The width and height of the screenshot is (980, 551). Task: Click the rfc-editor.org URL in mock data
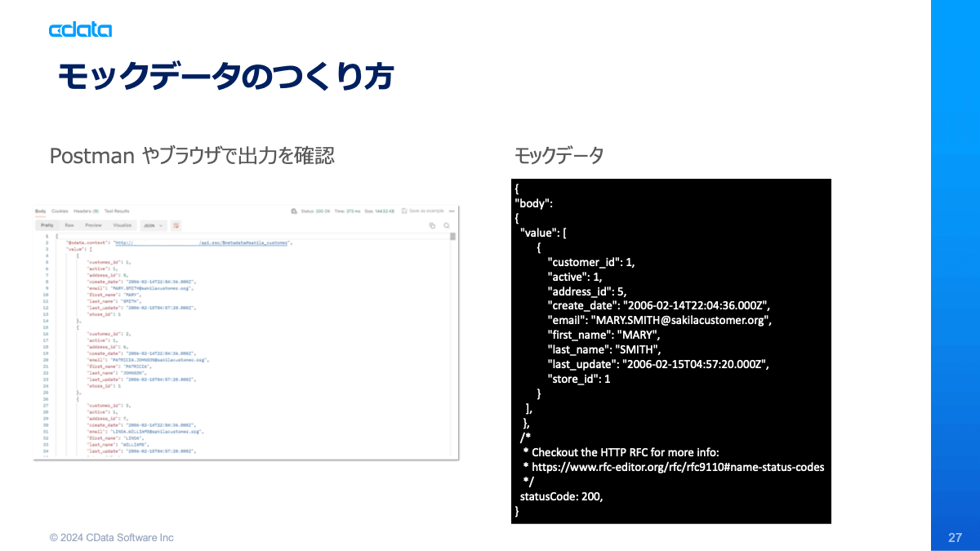tap(678, 467)
